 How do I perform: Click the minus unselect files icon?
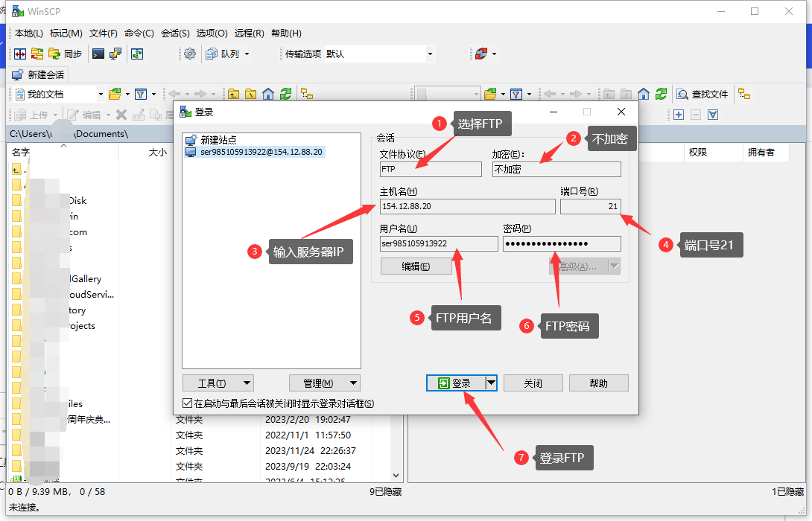point(696,115)
